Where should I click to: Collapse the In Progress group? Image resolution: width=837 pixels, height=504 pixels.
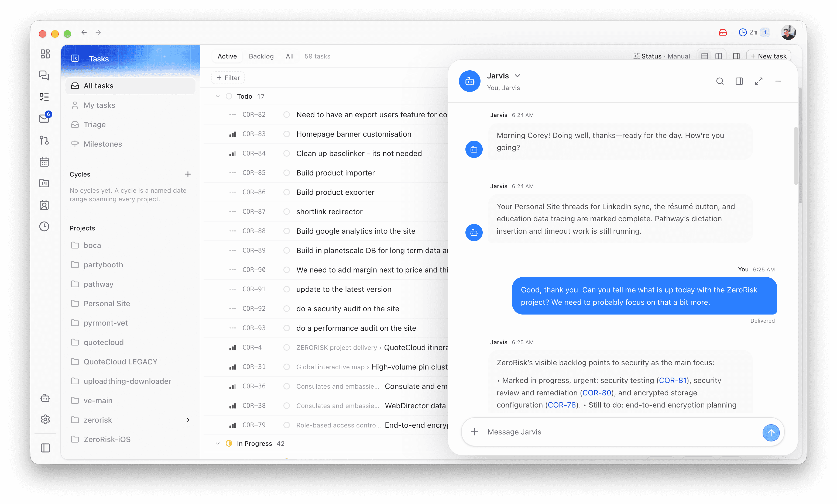pyautogui.click(x=218, y=444)
